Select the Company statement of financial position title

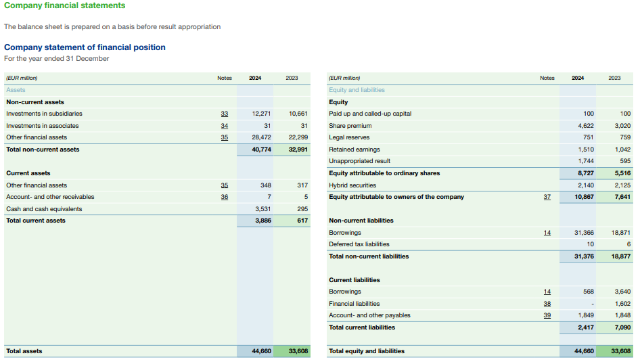point(85,47)
